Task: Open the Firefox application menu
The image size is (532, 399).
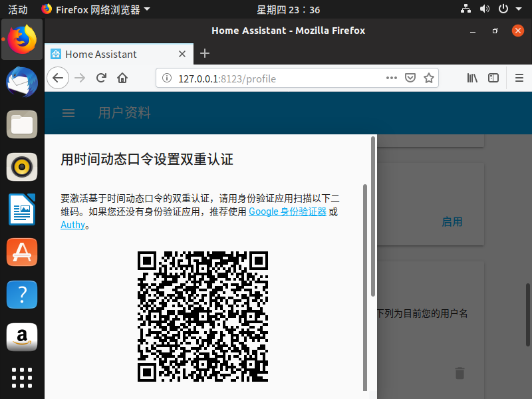Action: (x=519, y=78)
